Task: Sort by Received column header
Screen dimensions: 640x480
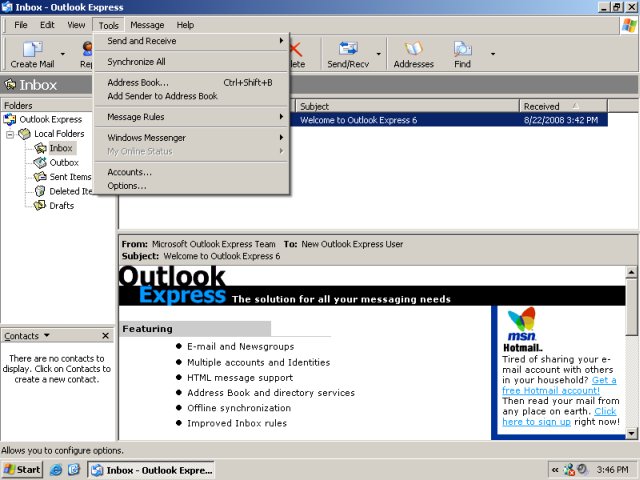Action: [564, 106]
